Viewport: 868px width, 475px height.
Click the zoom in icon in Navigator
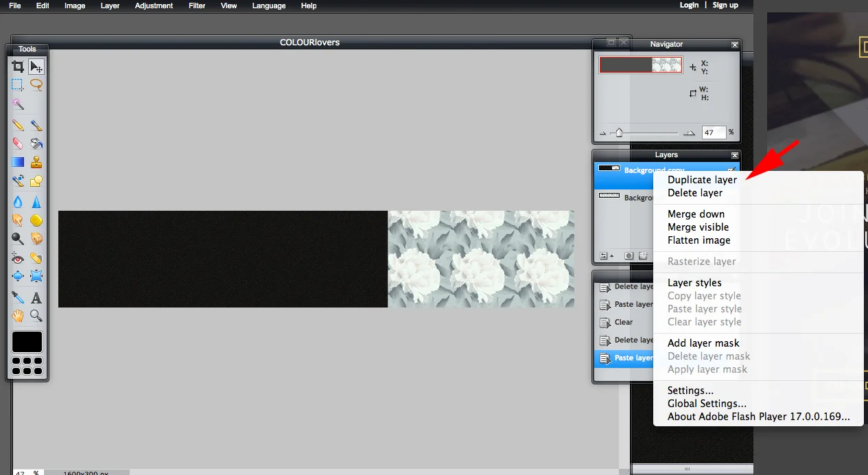point(690,133)
